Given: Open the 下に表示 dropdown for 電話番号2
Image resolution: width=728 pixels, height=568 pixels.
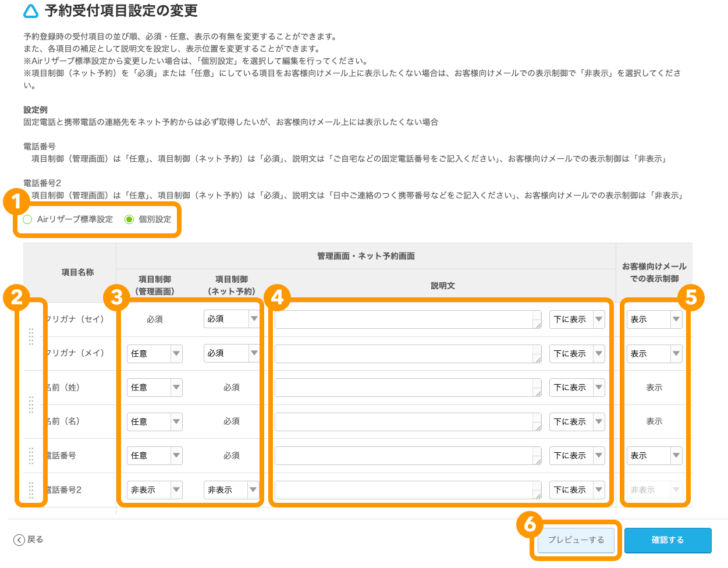Looking at the screenshot, I should (x=577, y=489).
